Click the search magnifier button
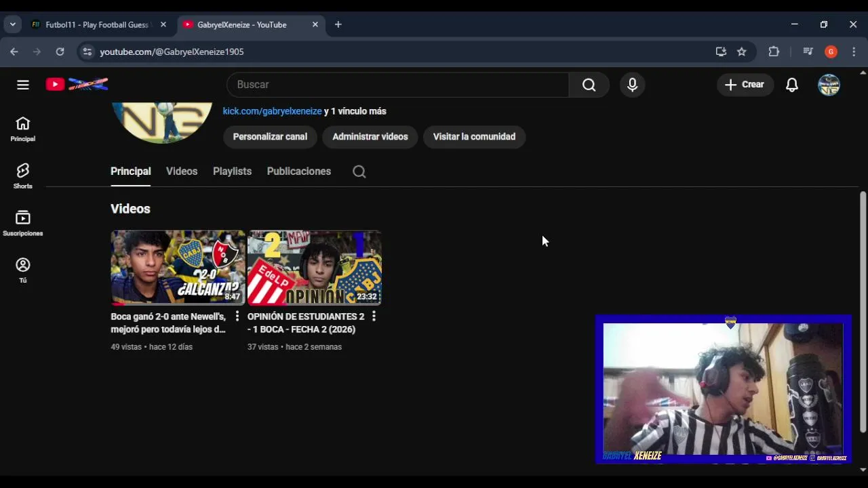 (x=589, y=85)
